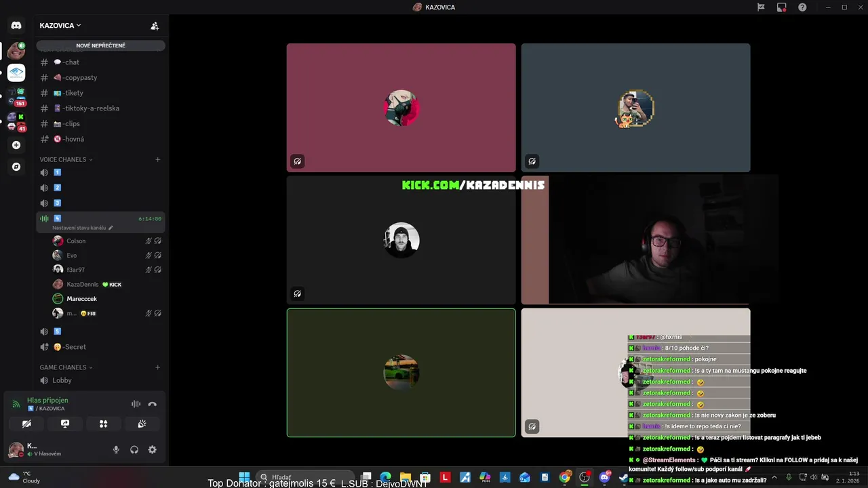Jump to new unread (NOVÉ NEPŘEČTENÉ) pill
The image size is (868, 488).
click(x=100, y=45)
